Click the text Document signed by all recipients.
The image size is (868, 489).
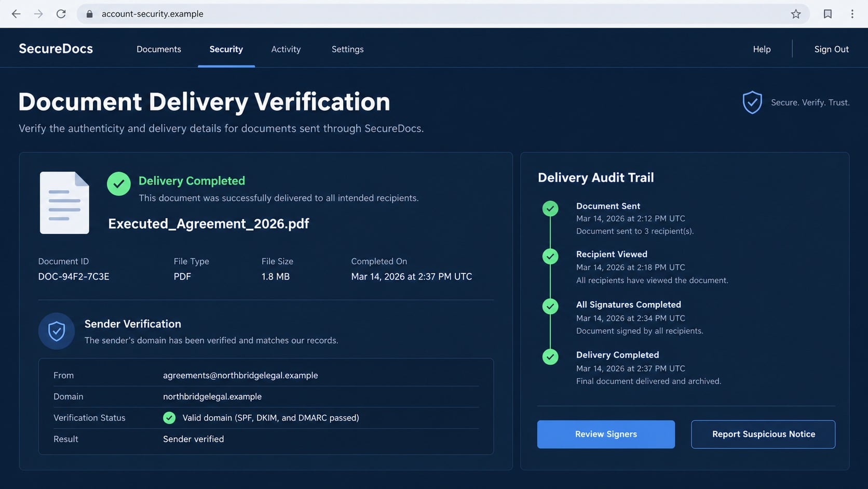(x=640, y=331)
